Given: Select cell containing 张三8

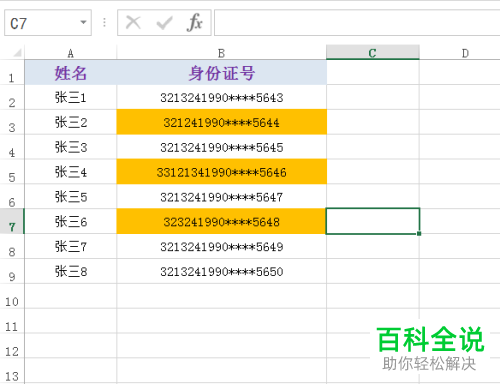Looking at the screenshot, I should pos(71,271).
